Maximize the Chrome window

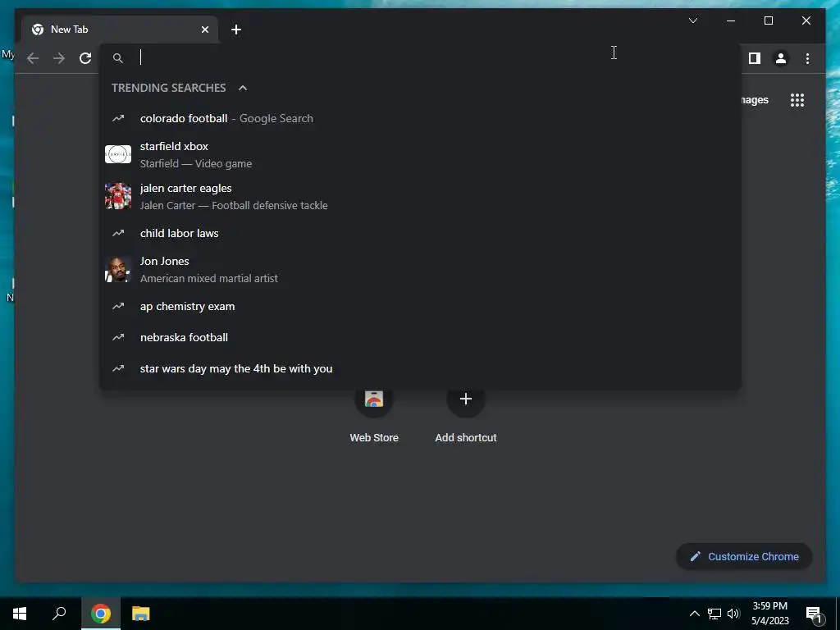tap(768, 21)
